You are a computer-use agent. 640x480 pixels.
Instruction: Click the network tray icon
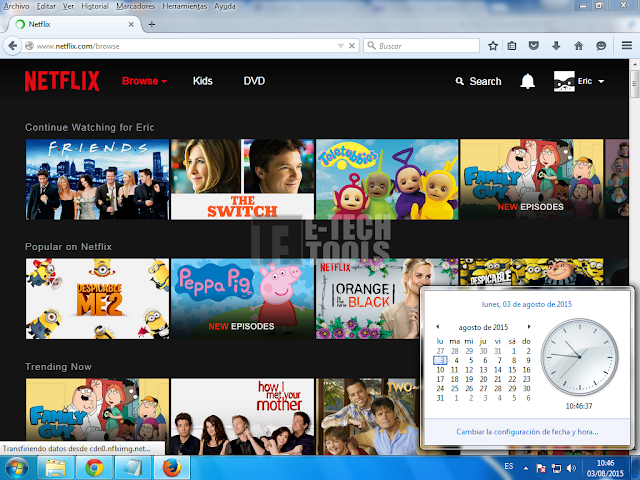point(556,468)
